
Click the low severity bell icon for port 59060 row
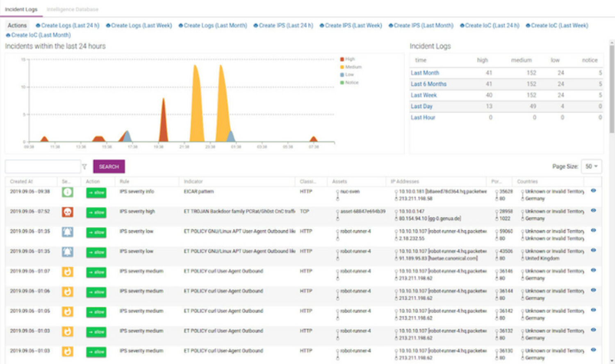(68, 232)
